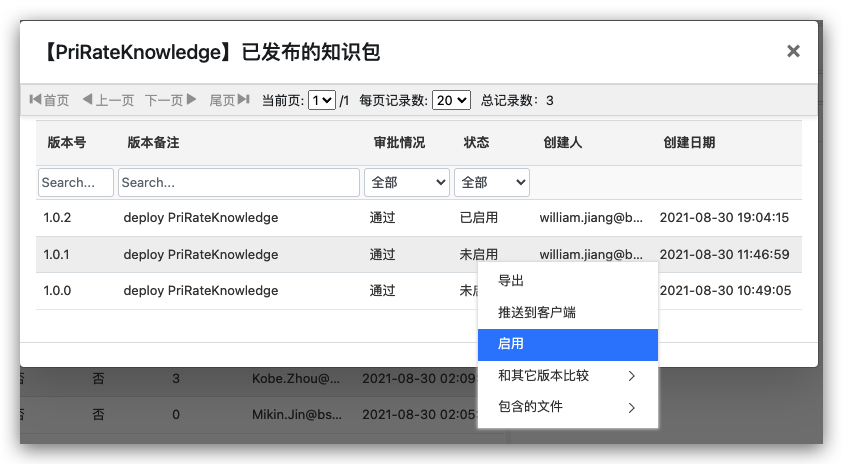Select the version 1.0.2 row

[x=200, y=217]
